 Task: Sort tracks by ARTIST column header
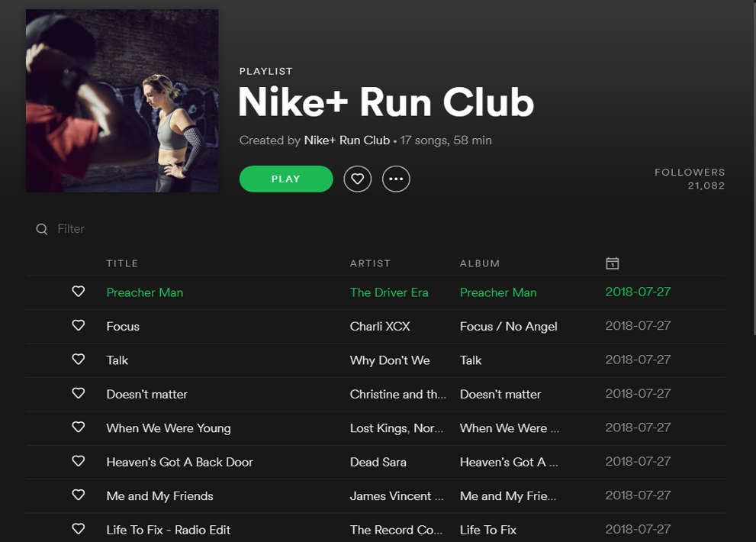pyautogui.click(x=370, y=263)
